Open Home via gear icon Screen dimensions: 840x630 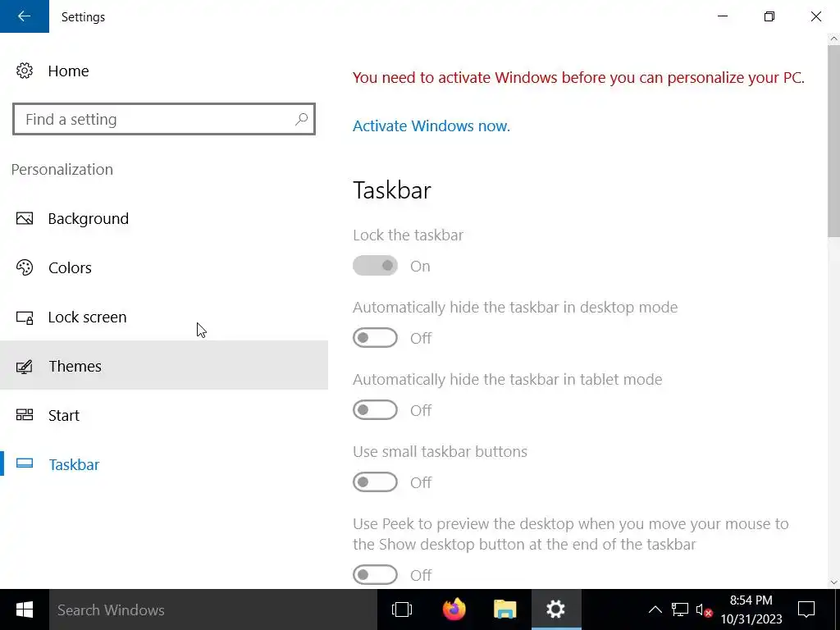coord(24,71)
